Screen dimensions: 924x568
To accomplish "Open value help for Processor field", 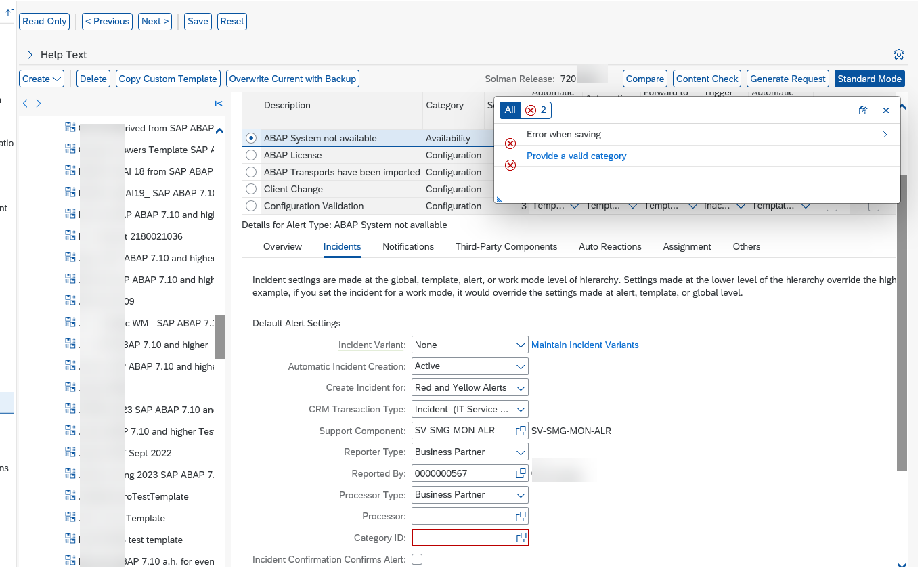I will [521, 517].
